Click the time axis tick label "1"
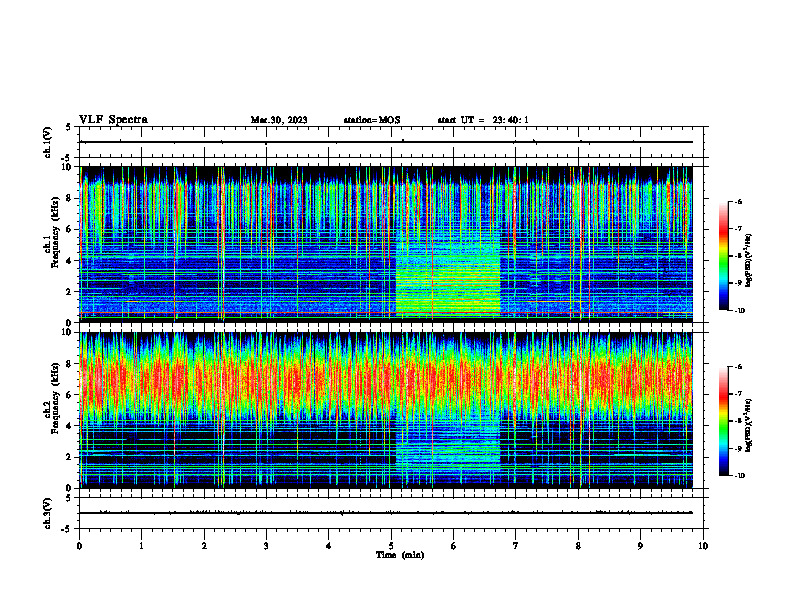 141,546
